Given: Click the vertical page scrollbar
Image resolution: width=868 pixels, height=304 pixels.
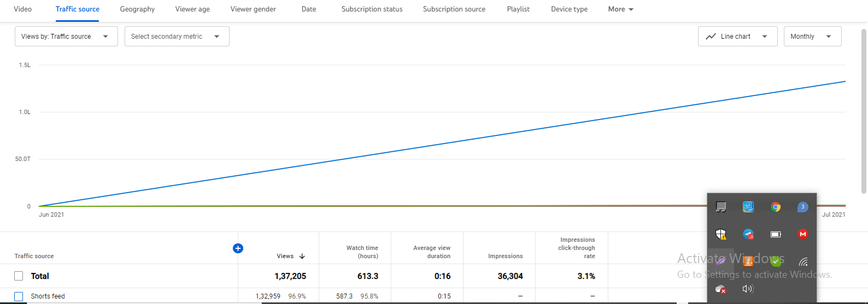Looking at the screenshot, I should point(864,109).
